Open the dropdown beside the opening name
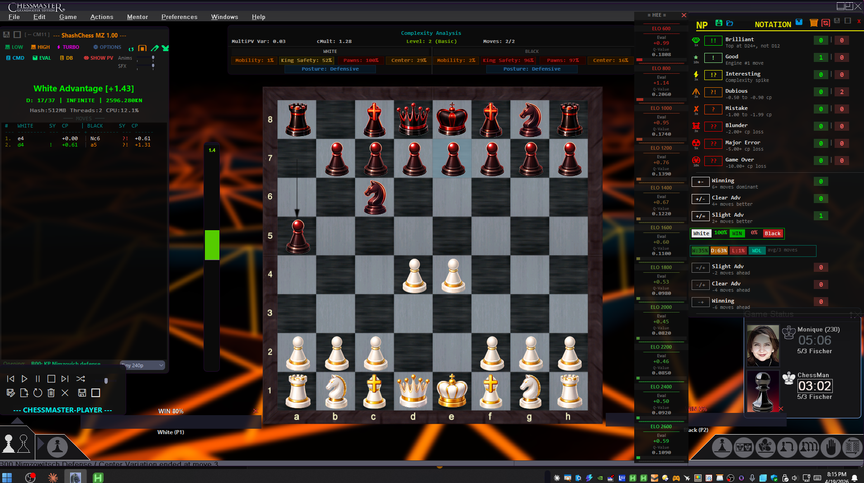The height and width of the screenshot is (483, 864). (x=142, y=365)
